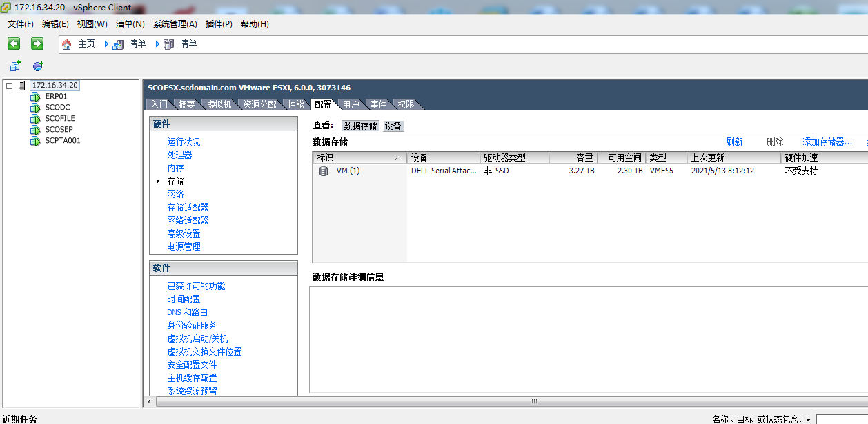Click the first inventory icon in breadcrumb
Viewport: 868px width, 424px height.
point(117,44)
